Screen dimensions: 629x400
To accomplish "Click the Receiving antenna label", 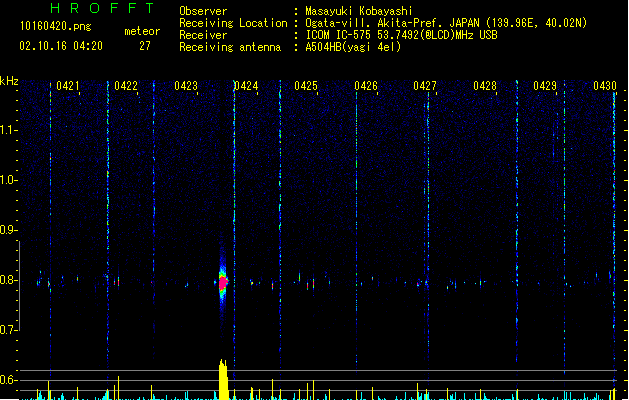I will click(x=230, y=47).
